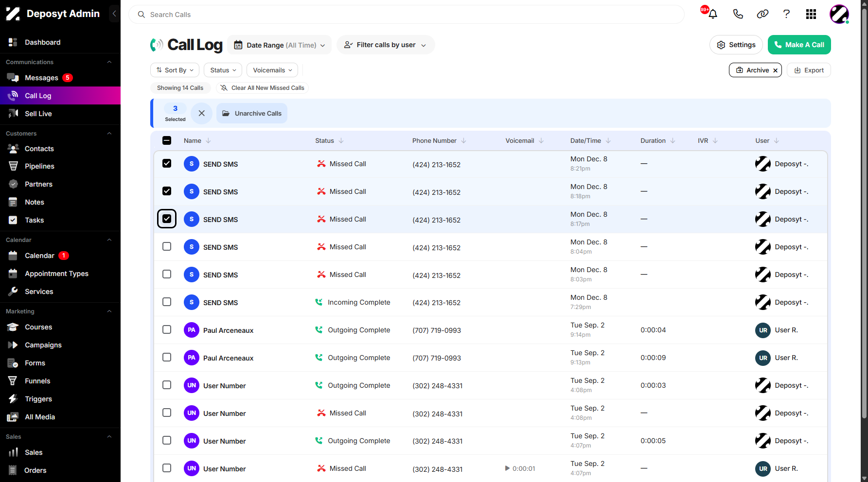Viewport: 868px width, 482px height.
Task: Collapse the sidebar with the arrow icon
Action: [114, 14]
